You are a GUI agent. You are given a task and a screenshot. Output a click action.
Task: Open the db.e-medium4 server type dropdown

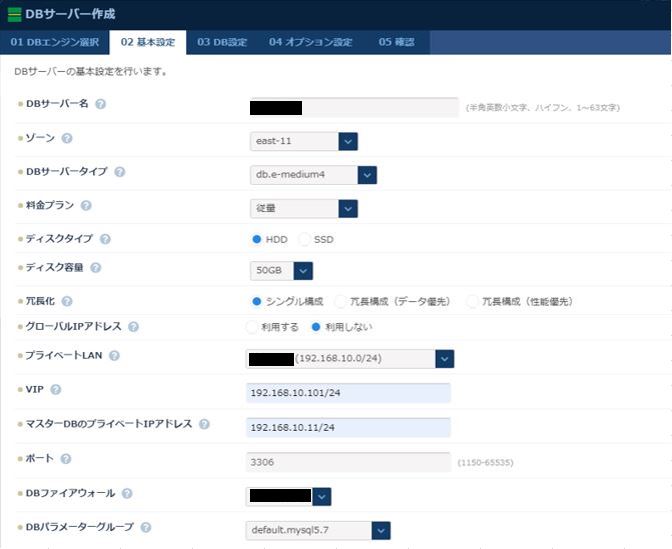pyautogui.click(x=313, y=175)
